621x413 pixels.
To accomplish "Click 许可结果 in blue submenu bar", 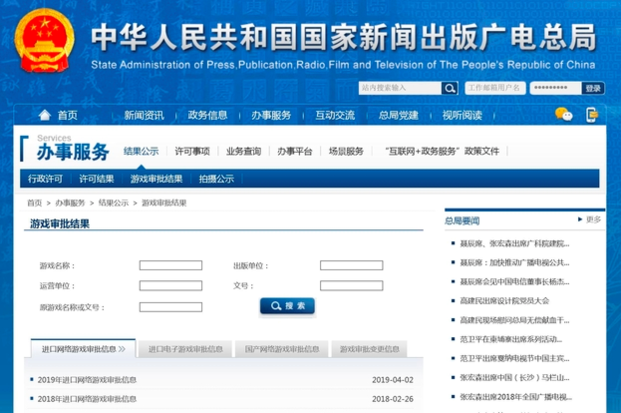I will click(x=97, y=179).
